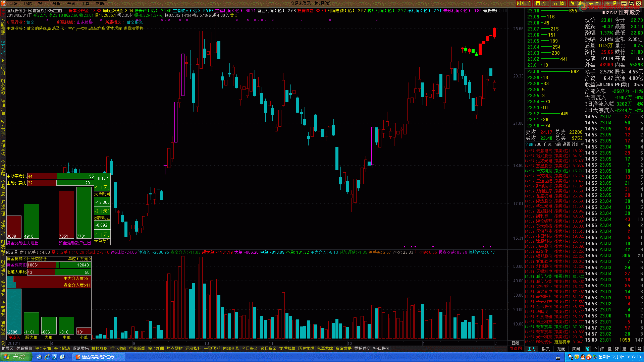Select the 值 tab at bottom right

point(632,349)
